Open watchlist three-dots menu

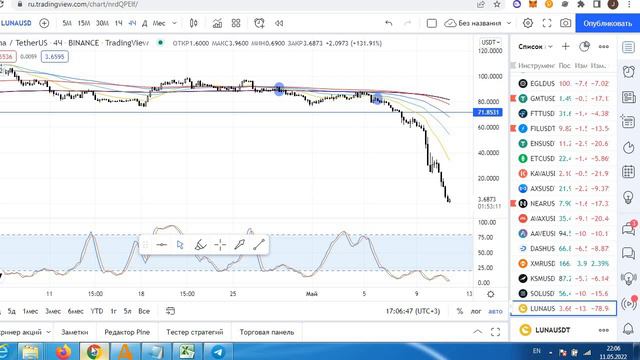click(604, 47)
